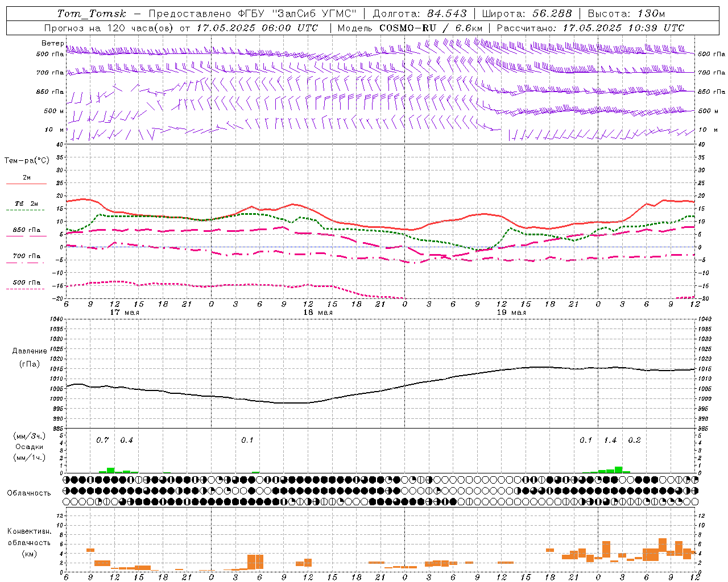This screenshot has height=582, width=728.
Task: Click the forecast start time 17.05.2025 06:00 UTC
Action: (257, 28)
